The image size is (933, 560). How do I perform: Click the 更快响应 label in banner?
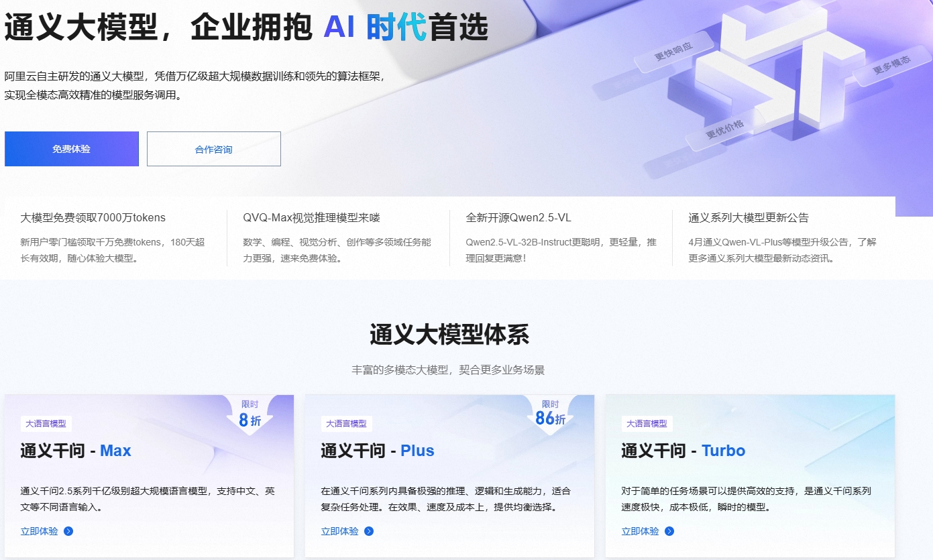point(673,52)
